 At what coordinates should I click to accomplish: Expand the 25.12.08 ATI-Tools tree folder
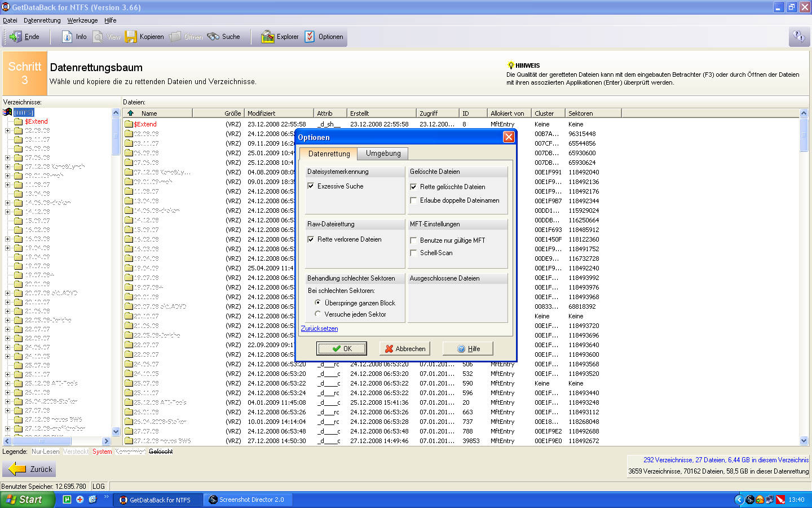[x=8, y=383]
